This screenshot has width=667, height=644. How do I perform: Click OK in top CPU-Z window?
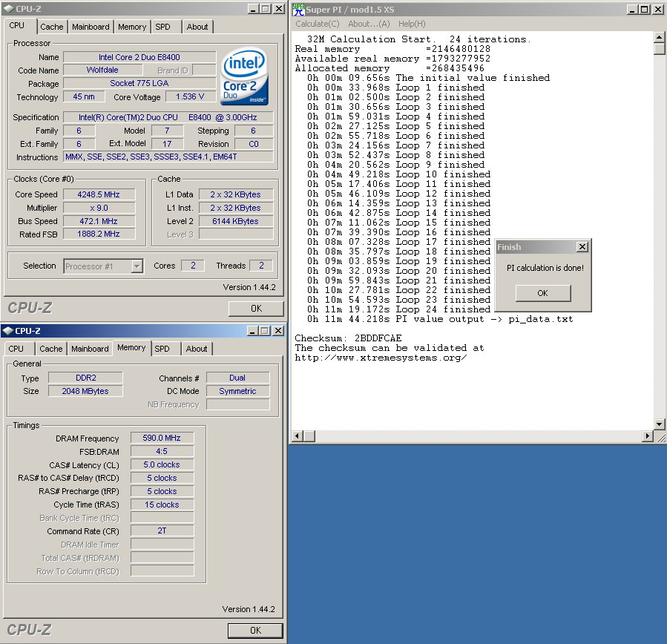click(x=256, y=309)
